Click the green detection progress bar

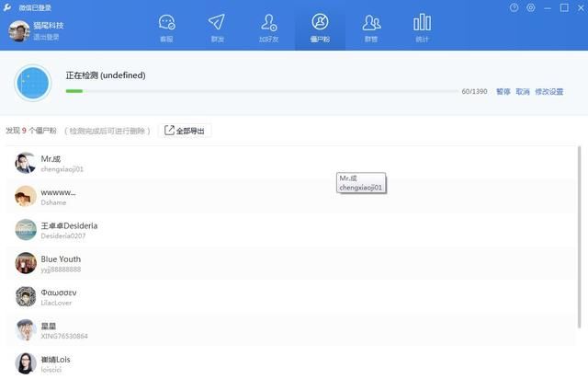pos(74,91)
